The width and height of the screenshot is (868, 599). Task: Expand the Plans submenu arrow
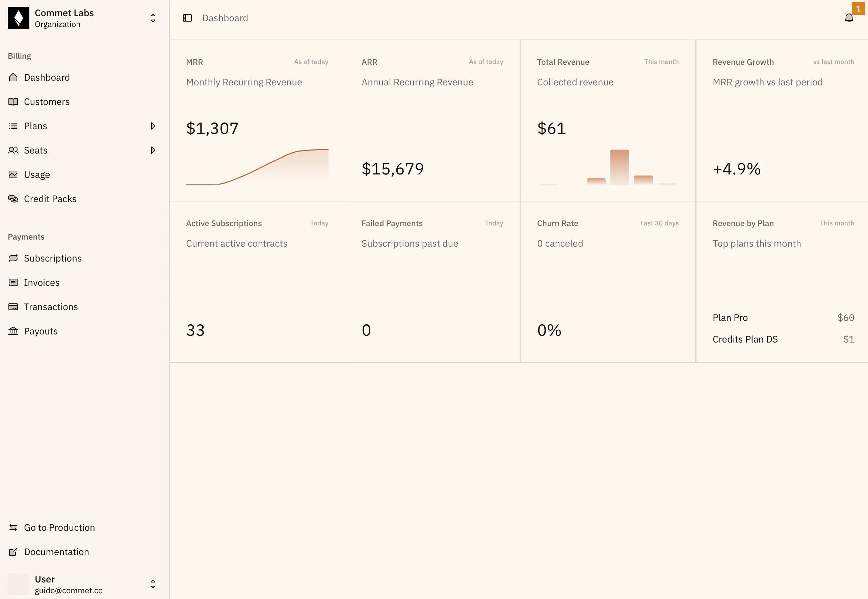click(153, 126)
